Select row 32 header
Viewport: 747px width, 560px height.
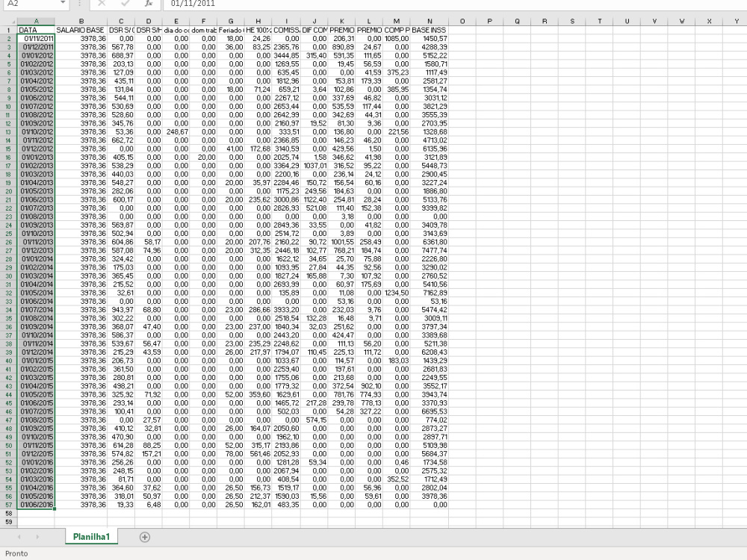point(8,293)
